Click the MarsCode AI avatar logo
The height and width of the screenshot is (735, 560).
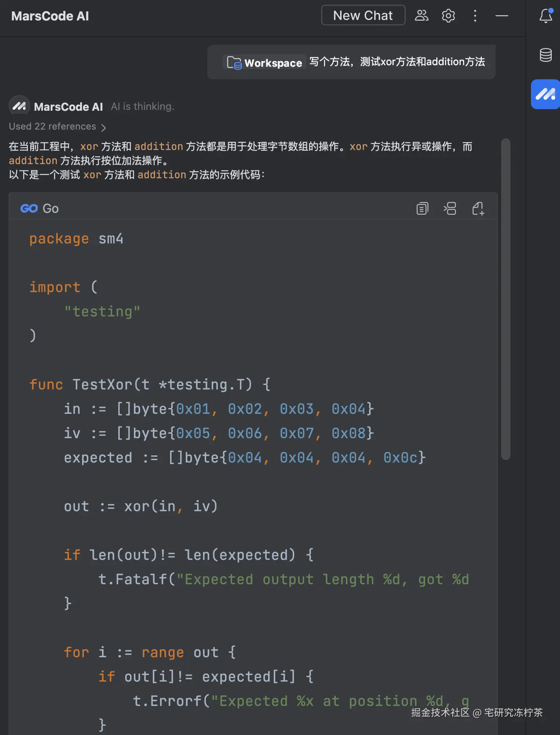click(x=19, y=106)
